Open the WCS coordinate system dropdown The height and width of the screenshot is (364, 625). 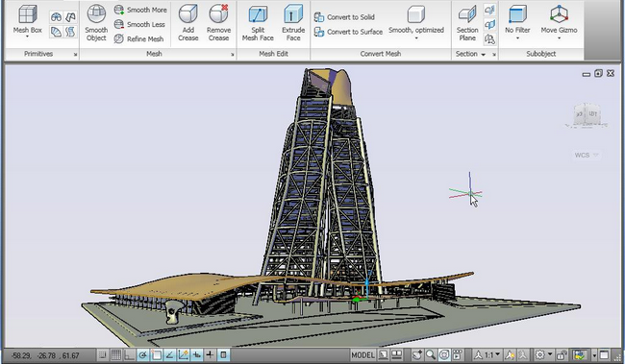click(x=587, y=155)
